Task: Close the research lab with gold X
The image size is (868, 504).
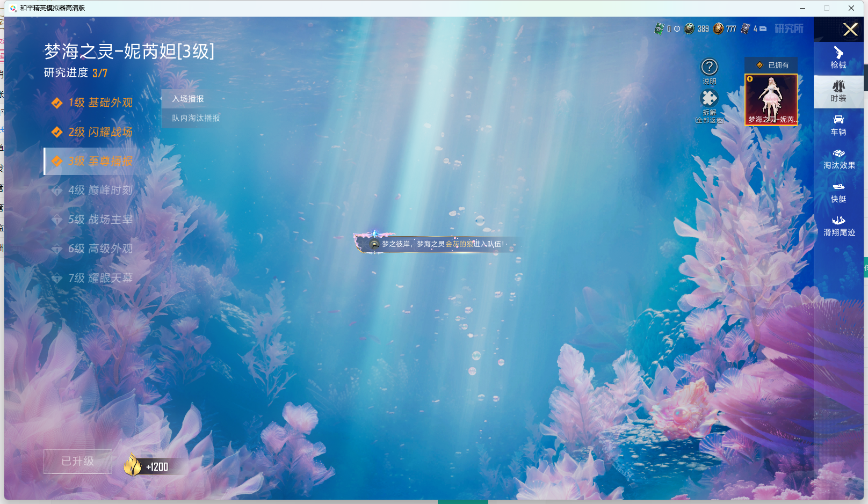Action: click(x=850, y=30)
